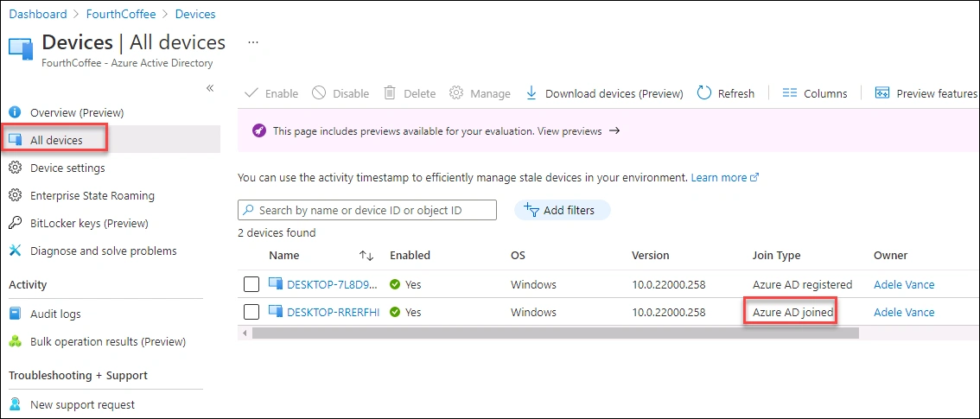Click the Azure AD registered cell
This screenshot has height=419, width=980.
[x=803, y=285]
